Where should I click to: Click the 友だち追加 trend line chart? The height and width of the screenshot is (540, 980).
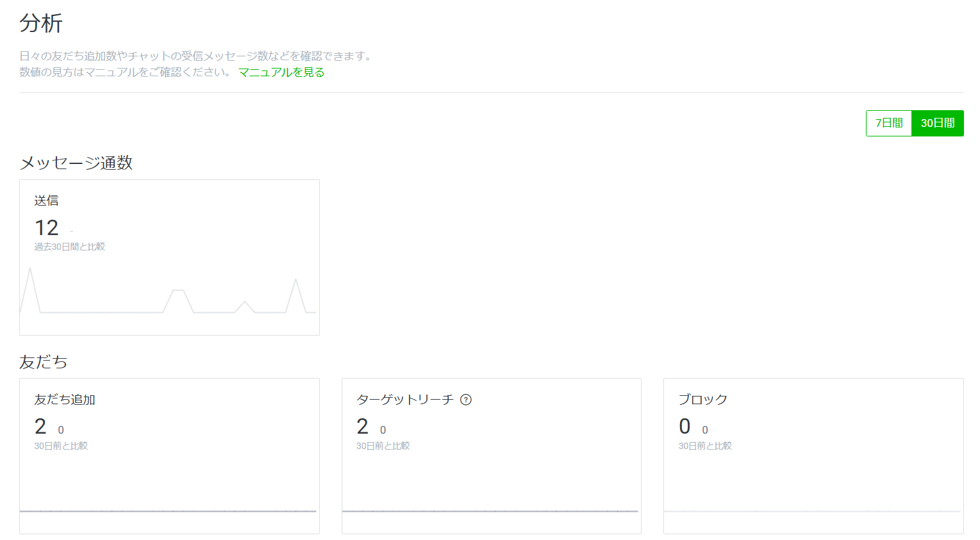click(169, 511)
